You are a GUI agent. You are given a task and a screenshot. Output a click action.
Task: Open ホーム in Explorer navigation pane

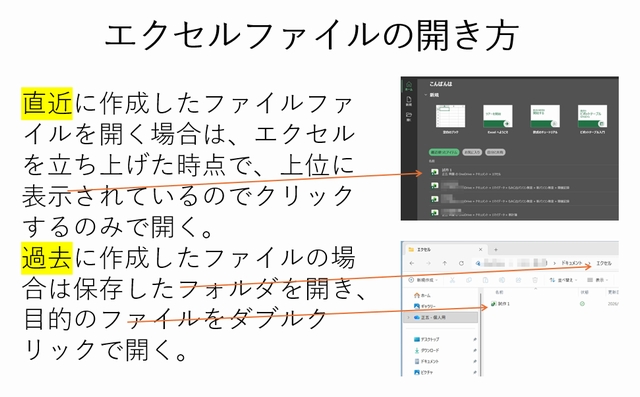(422, 295)
